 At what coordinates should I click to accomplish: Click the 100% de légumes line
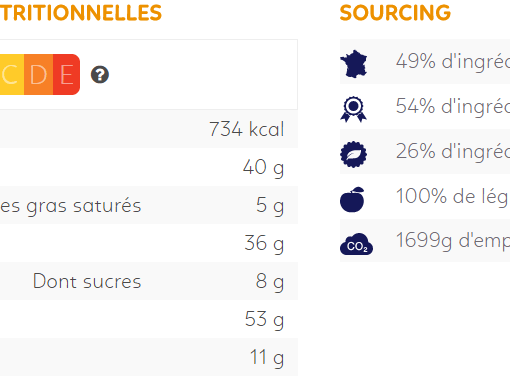coord(453,196)
